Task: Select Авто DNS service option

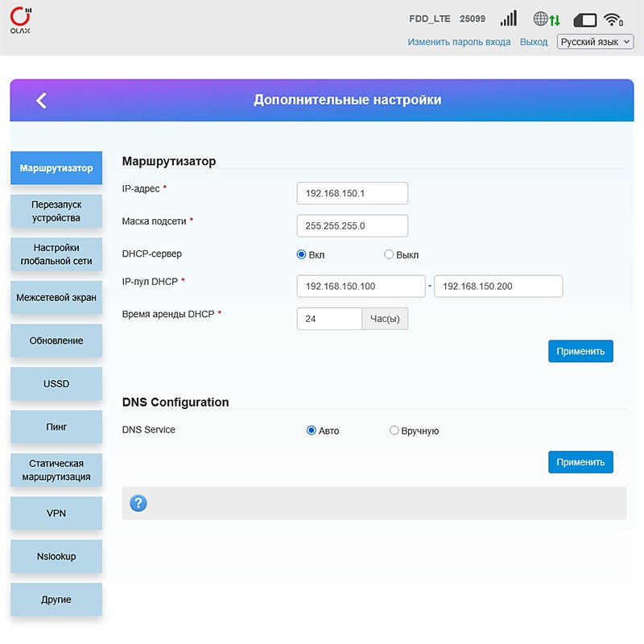Action: [312, 431]
